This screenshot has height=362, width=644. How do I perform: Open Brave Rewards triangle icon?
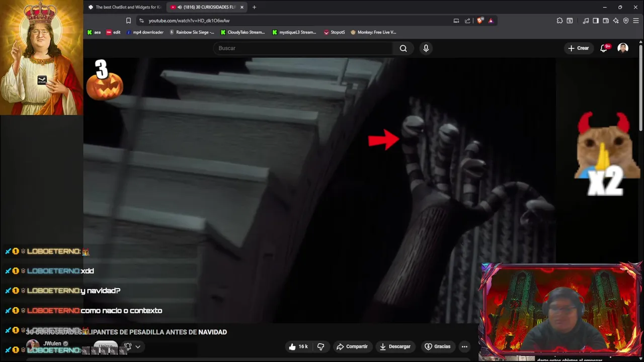pyautogui.click(x=491, y=21)
